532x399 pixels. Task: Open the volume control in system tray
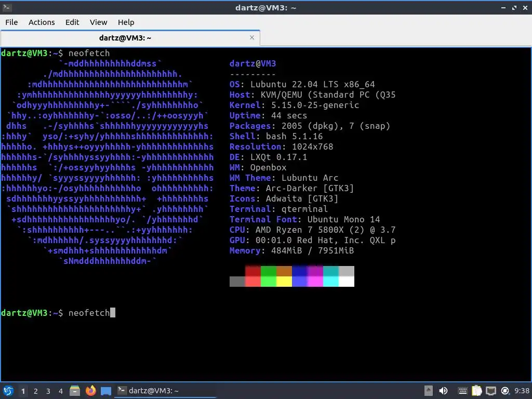tap(443, 391)
